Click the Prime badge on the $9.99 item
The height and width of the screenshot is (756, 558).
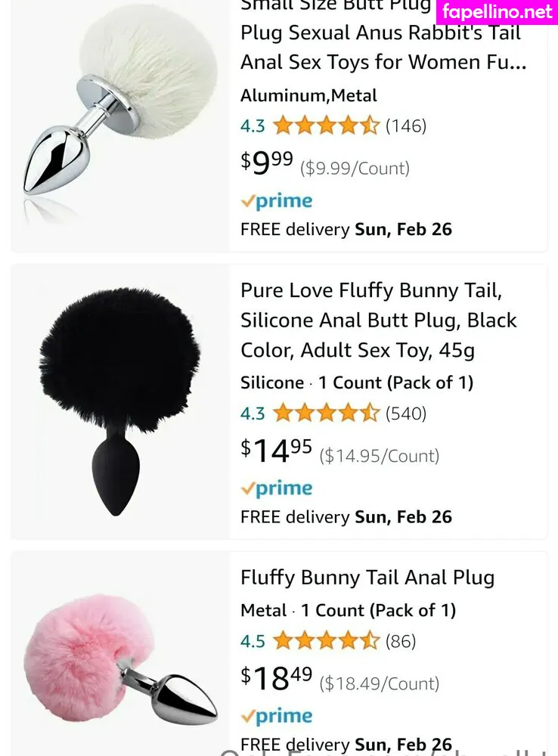coord(276,201)
